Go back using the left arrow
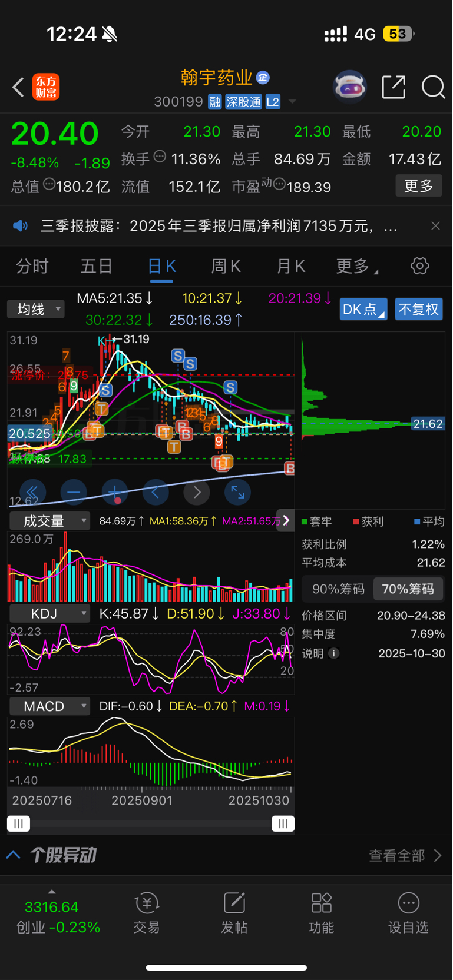 [x=18, y=87]
